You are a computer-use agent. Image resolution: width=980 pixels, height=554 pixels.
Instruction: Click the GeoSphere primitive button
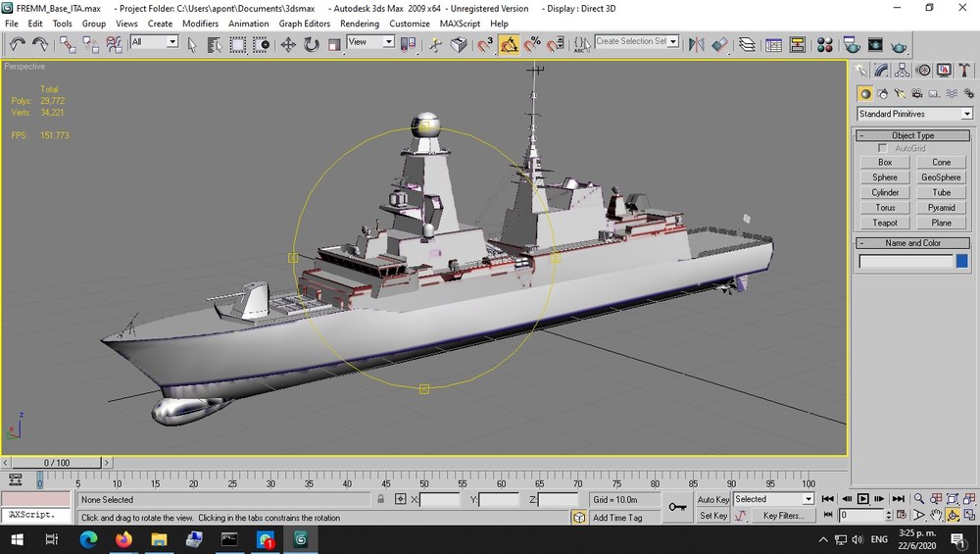coord(941,176)
